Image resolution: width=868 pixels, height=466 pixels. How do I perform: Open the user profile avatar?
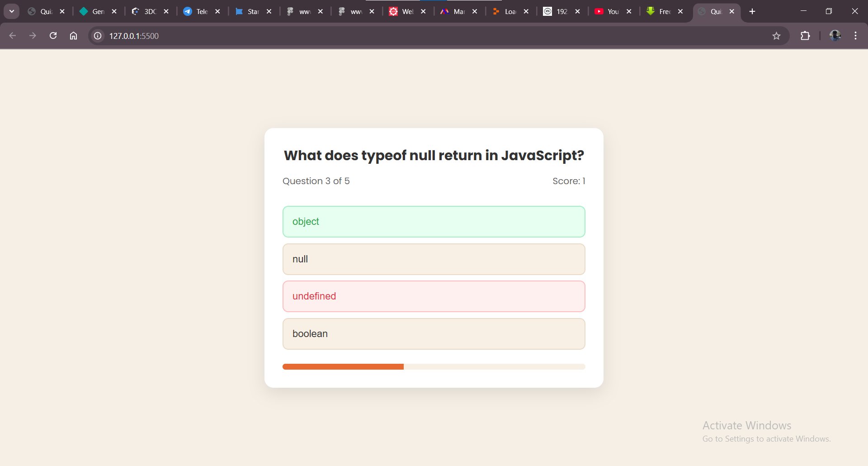(835, 36)
